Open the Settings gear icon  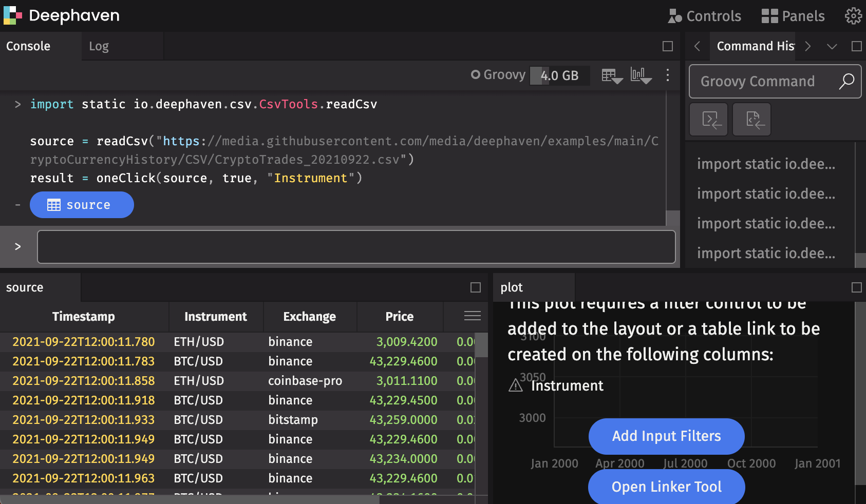[x=853, y=16]
